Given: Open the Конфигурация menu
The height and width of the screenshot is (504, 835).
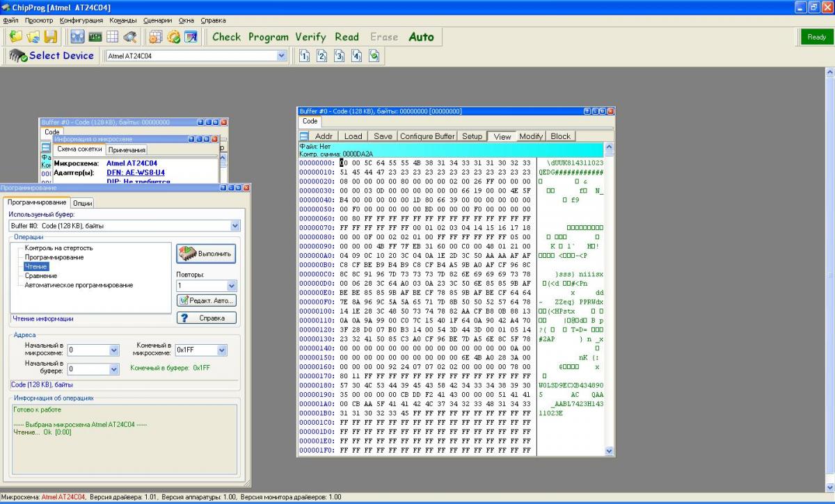Looking at the screenshot, I should coord(81,20).
